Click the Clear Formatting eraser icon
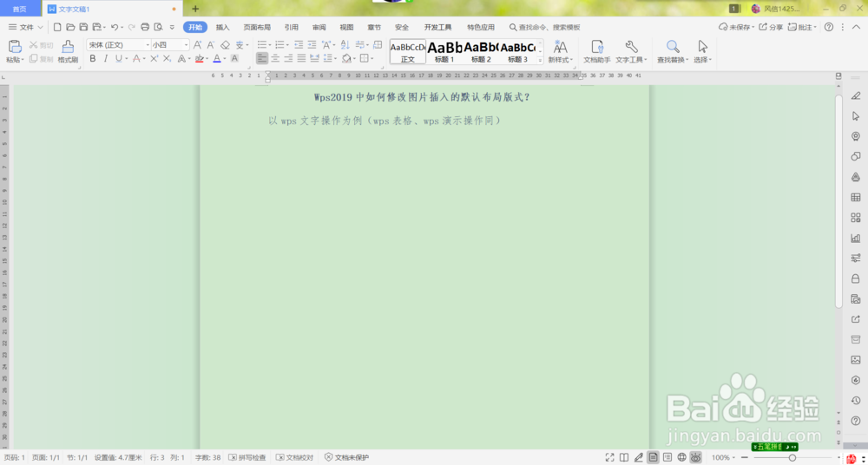This screenshot has height=465, width=868. point(225,45)
